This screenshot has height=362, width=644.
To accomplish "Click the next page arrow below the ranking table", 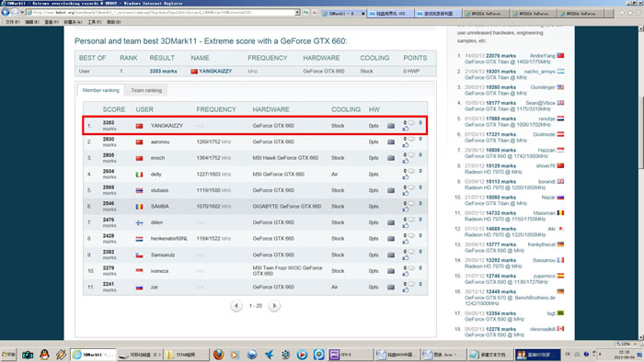I will coord(274,306).
